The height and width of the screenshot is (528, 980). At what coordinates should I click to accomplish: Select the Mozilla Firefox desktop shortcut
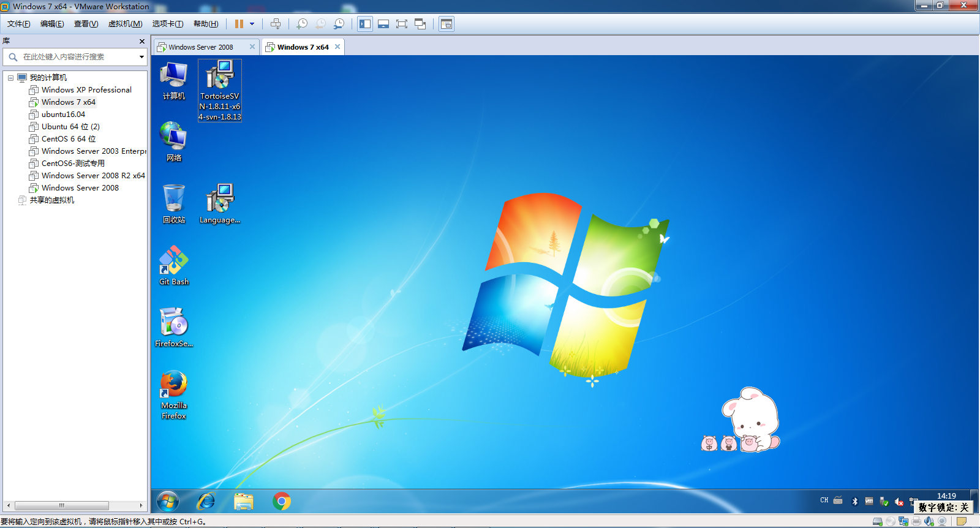click(x=174, y=395)
